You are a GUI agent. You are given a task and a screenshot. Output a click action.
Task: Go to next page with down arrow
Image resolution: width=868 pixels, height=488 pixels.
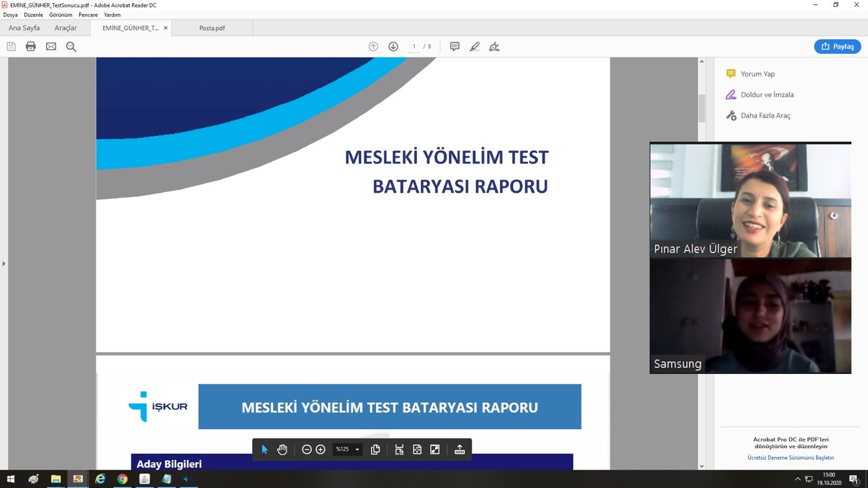(393, 47)
